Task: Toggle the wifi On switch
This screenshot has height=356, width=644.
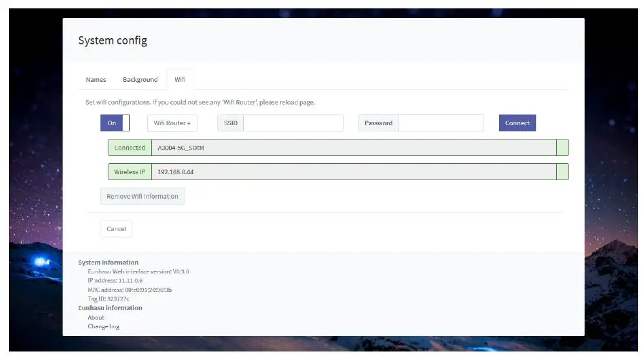Action: pyautogui.click(x=115, y=123)
